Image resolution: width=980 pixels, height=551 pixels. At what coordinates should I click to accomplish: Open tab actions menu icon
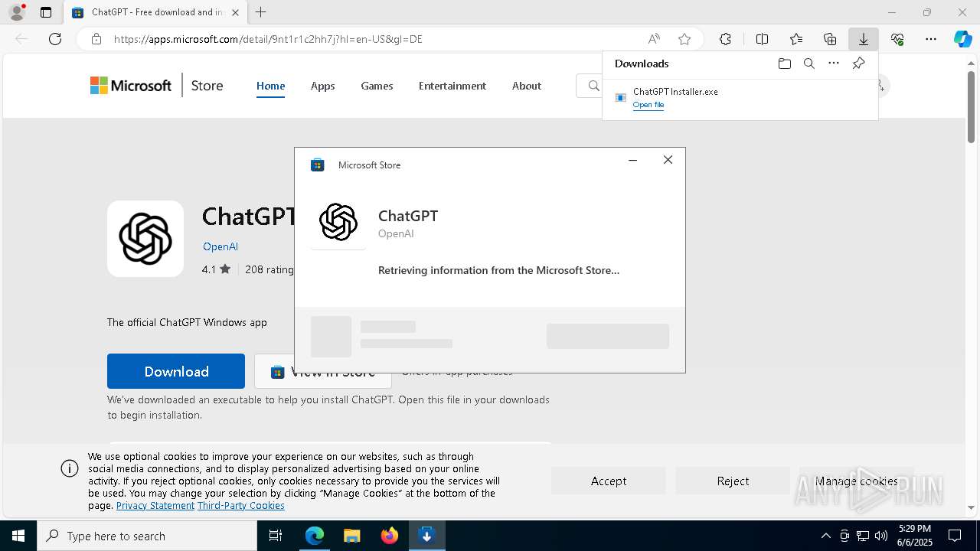pyautogui.click(x=46, y=12)
